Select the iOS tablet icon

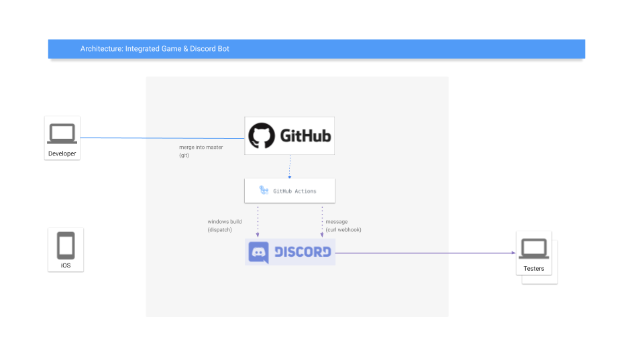point(66,245)
